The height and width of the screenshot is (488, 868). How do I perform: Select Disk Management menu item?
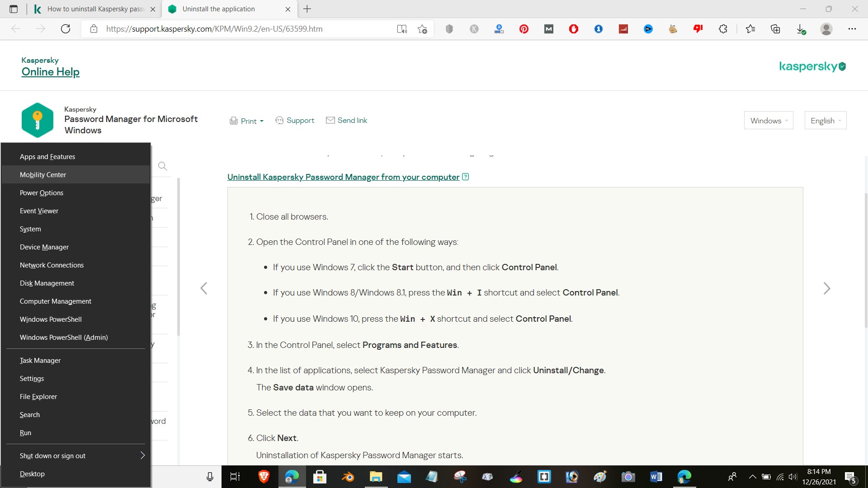click(x=76, y=283)
